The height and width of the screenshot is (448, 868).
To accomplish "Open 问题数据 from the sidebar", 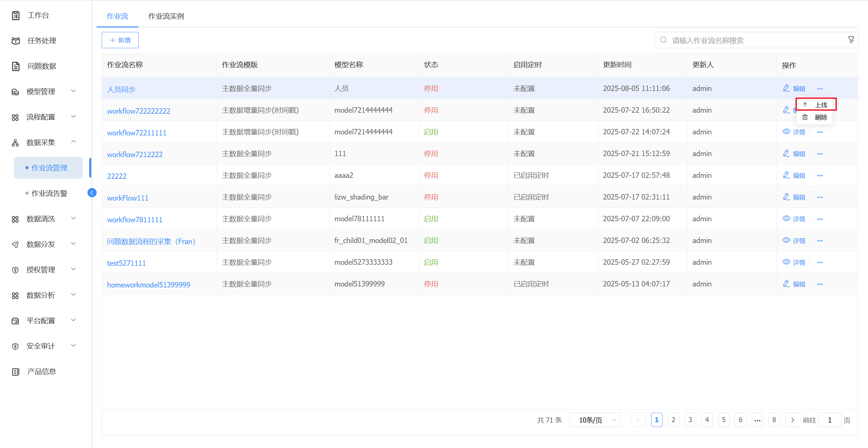I will (41, 66).
